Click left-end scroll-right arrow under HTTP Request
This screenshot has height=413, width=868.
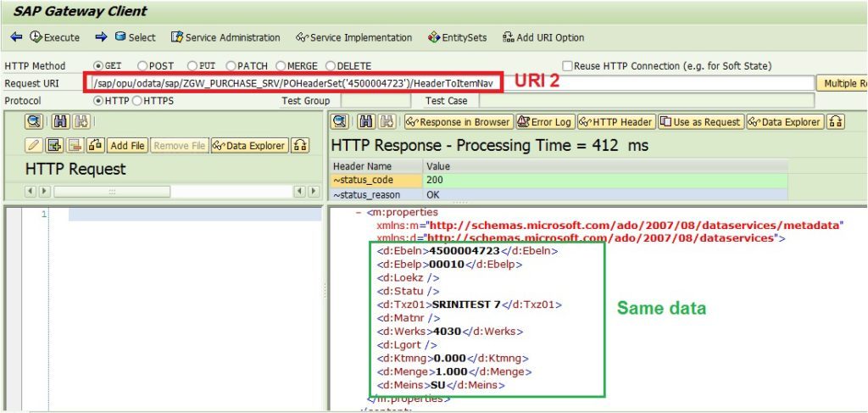point(44,192)
